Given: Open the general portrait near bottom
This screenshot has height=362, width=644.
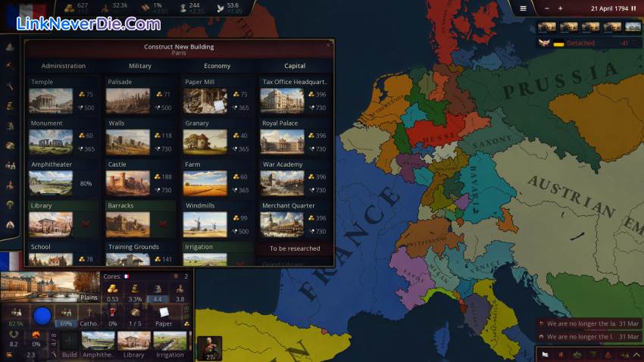Looking at the screenshot, I should click(209, 348).
